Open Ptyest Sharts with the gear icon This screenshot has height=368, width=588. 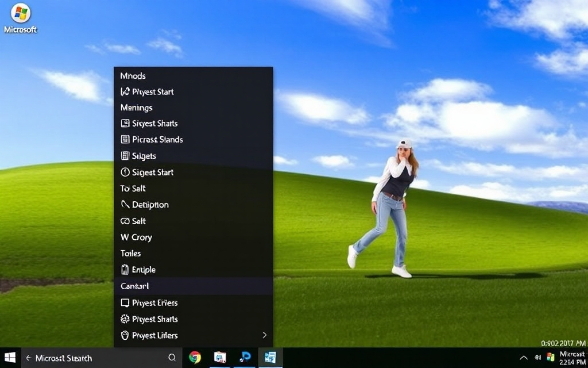pos(194,319)
